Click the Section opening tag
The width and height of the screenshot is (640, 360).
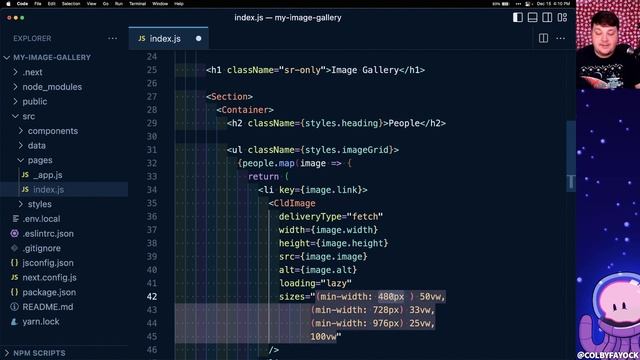(x=229, y=97)
